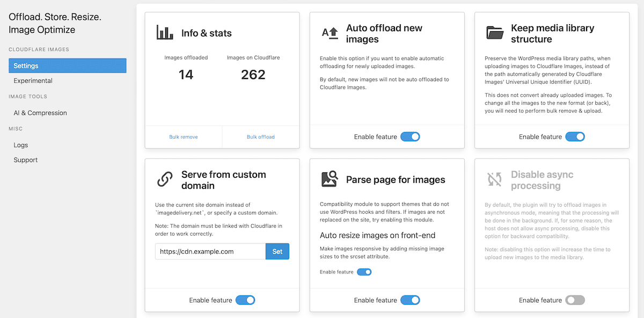Click the Images offloaded label
644x318 pixels.
pos(186,57)
